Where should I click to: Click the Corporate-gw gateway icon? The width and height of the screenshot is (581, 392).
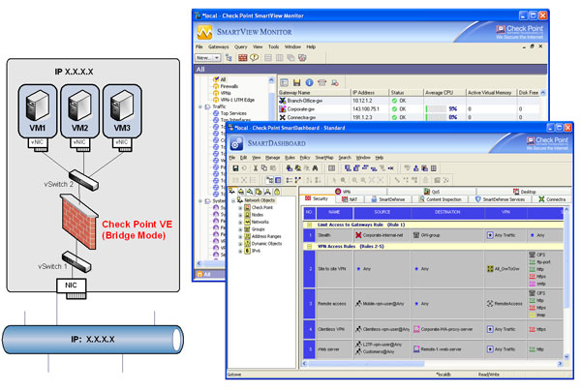pyautogui.click(x=282, y=109)
